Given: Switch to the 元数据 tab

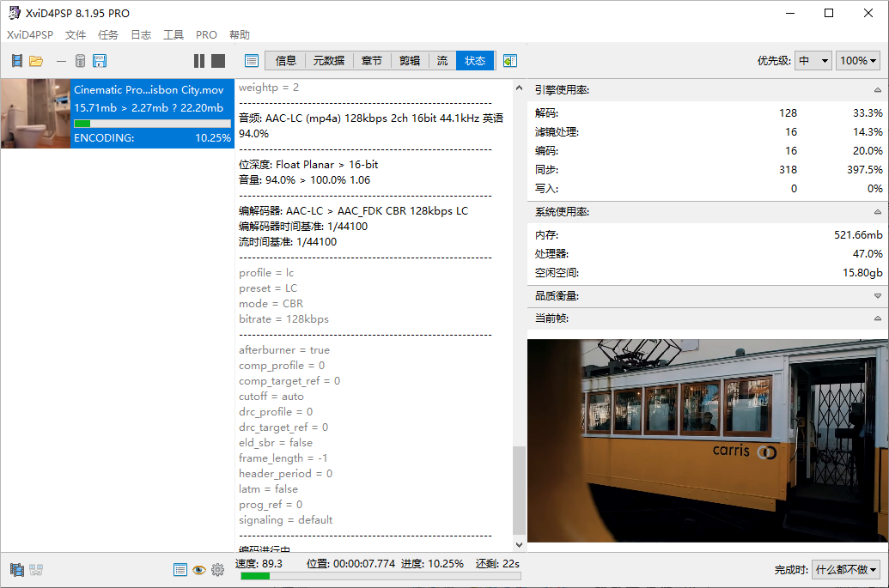Looking at the screenshot, I should [x=328, y=61].
